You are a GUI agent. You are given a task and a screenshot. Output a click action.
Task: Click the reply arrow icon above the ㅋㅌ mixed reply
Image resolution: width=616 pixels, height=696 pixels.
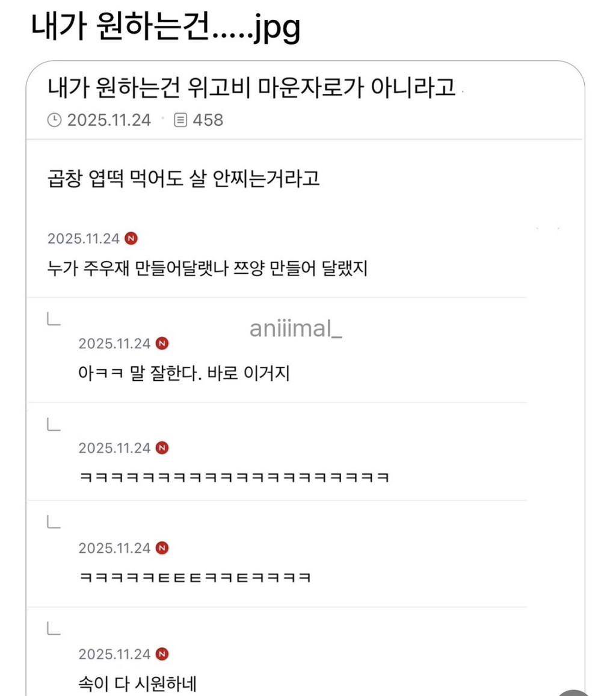[54, 523]
